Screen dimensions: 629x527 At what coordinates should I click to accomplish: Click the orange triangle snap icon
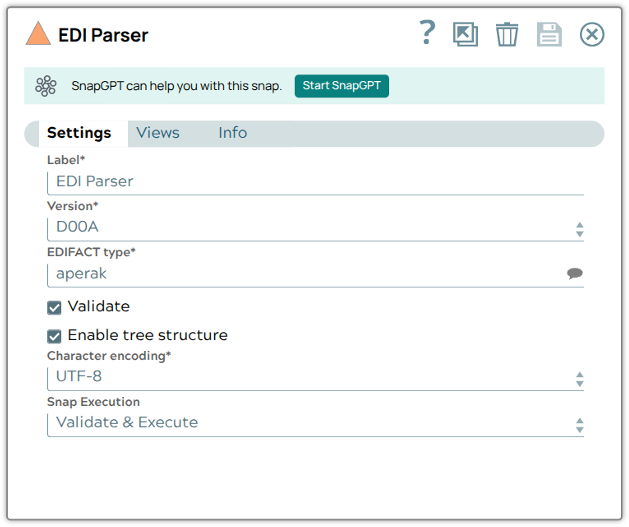point(38,34)
